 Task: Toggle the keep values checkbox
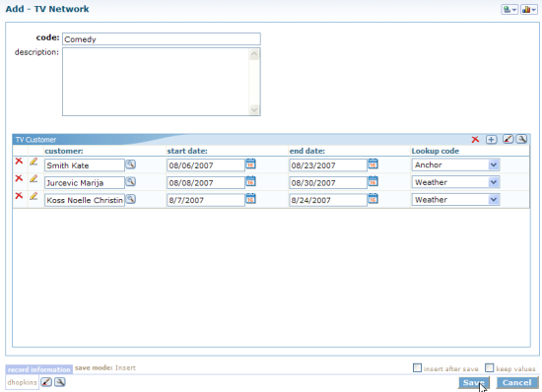coord(489,367)
